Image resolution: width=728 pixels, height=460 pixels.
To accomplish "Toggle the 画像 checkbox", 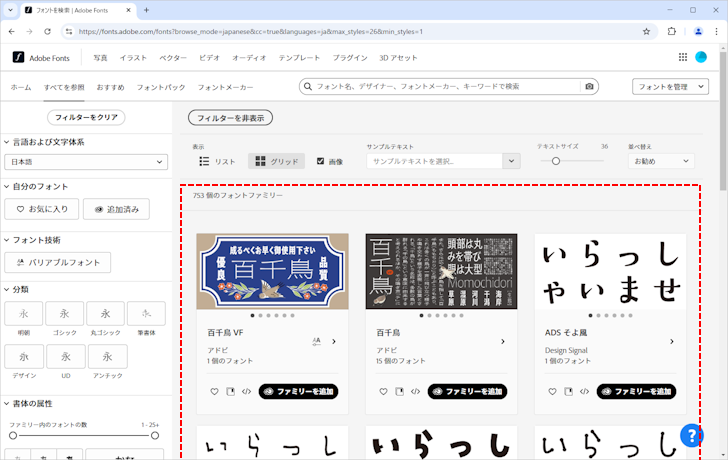I will [320, 161].
